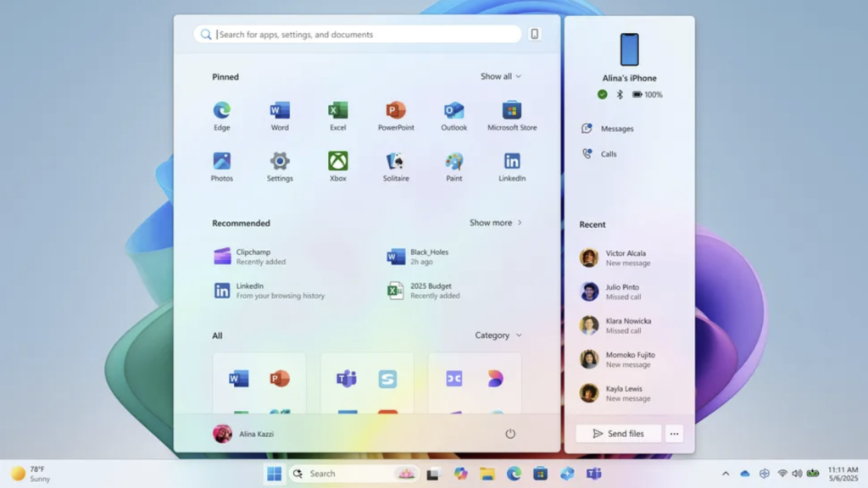Viewport: 868px width, 488px height.
Task: Open Outlook pinned app
Action: (454, 116)
